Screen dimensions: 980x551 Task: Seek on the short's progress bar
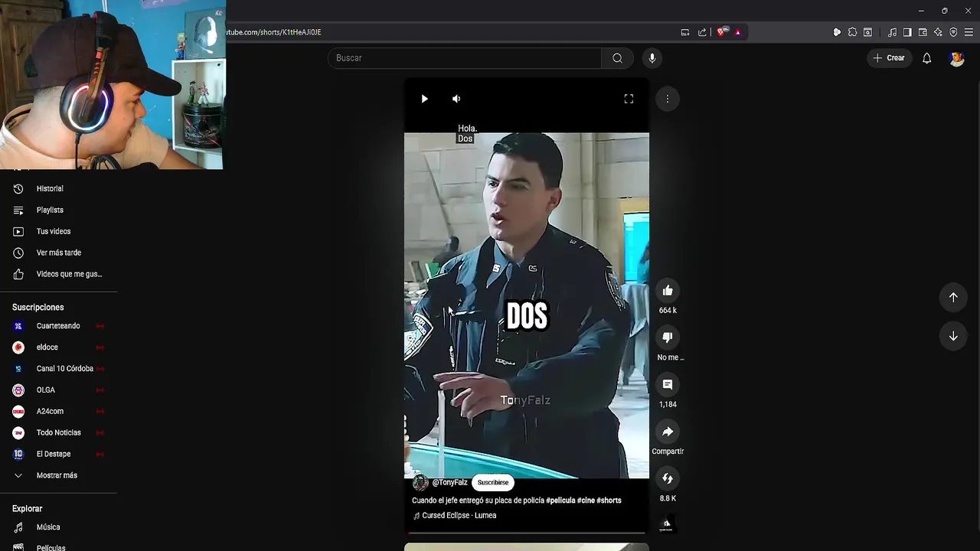click(x=527, y=533)
